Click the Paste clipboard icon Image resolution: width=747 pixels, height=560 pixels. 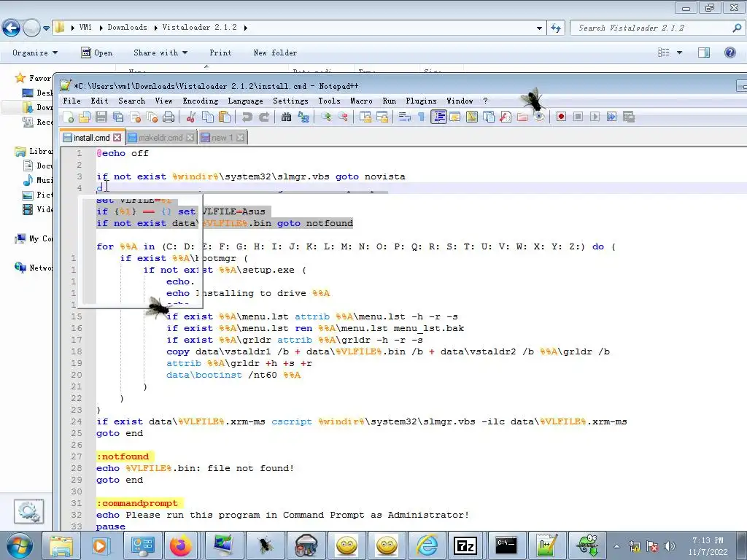click(x=225, y=117)
